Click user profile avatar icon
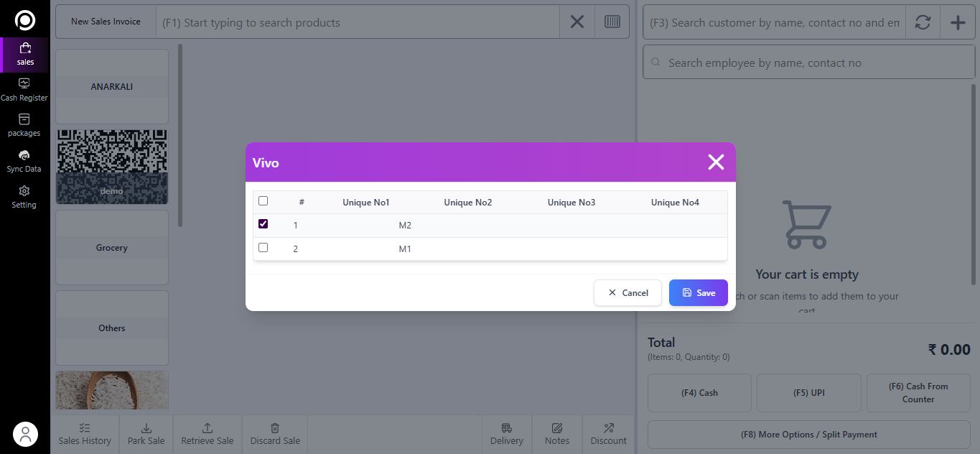 tap(25, 434)
